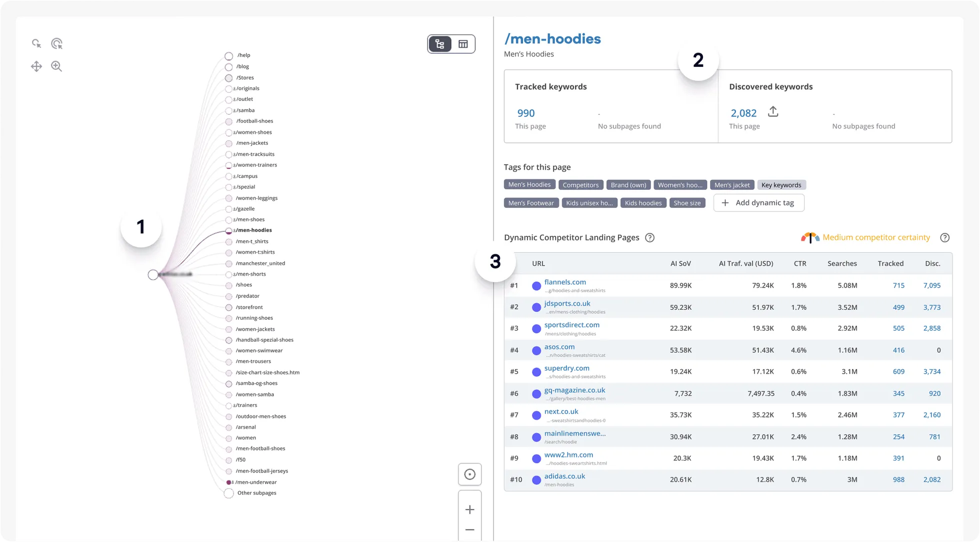Expand the /originals tree node
This screenshot has width=980, height=542.
(x=229, y=89)
